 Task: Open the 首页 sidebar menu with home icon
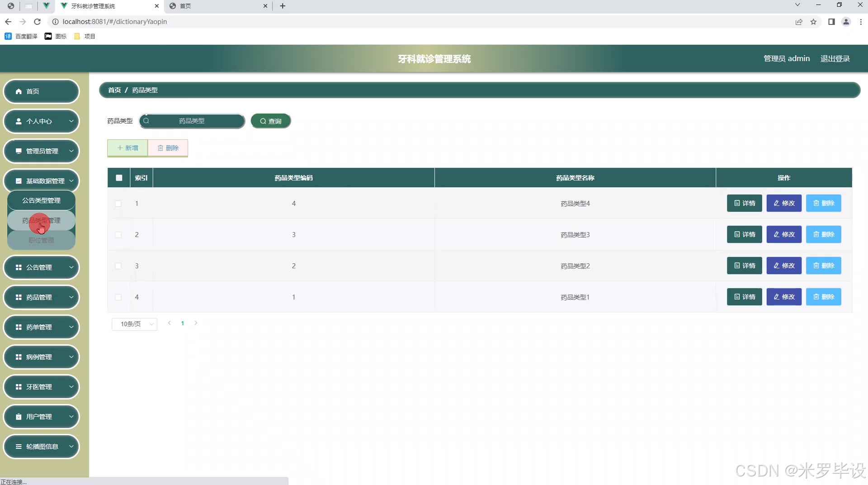tap(41, 91)
